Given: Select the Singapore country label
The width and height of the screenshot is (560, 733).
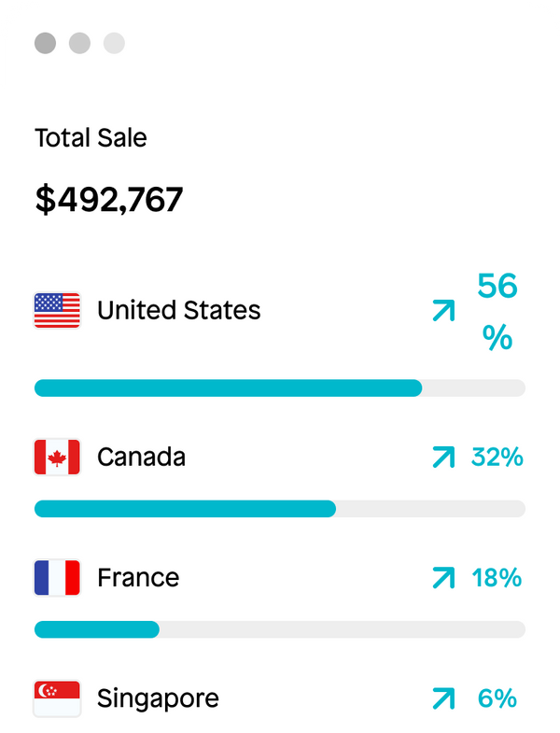Looking at the screenshot, I should click(158, 698).
